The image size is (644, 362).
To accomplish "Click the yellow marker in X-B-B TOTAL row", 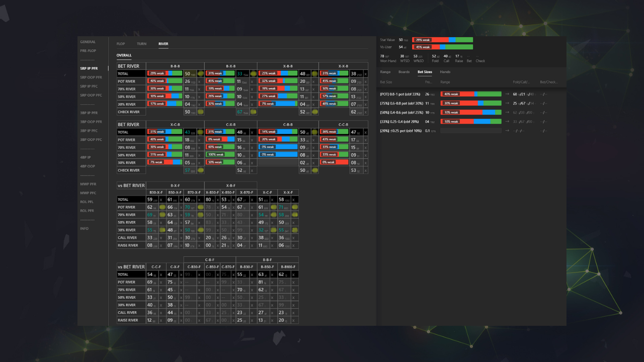I will (314, 73).
